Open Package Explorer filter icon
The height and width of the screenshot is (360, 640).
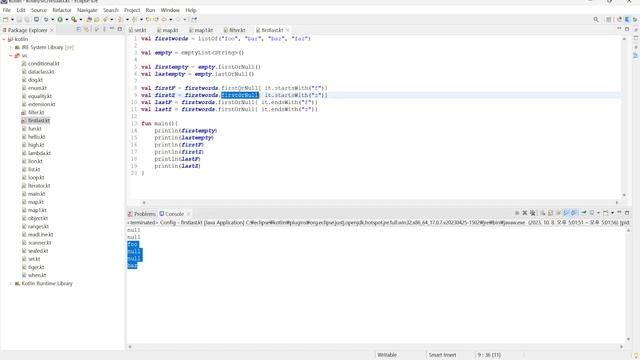point(97,29)
